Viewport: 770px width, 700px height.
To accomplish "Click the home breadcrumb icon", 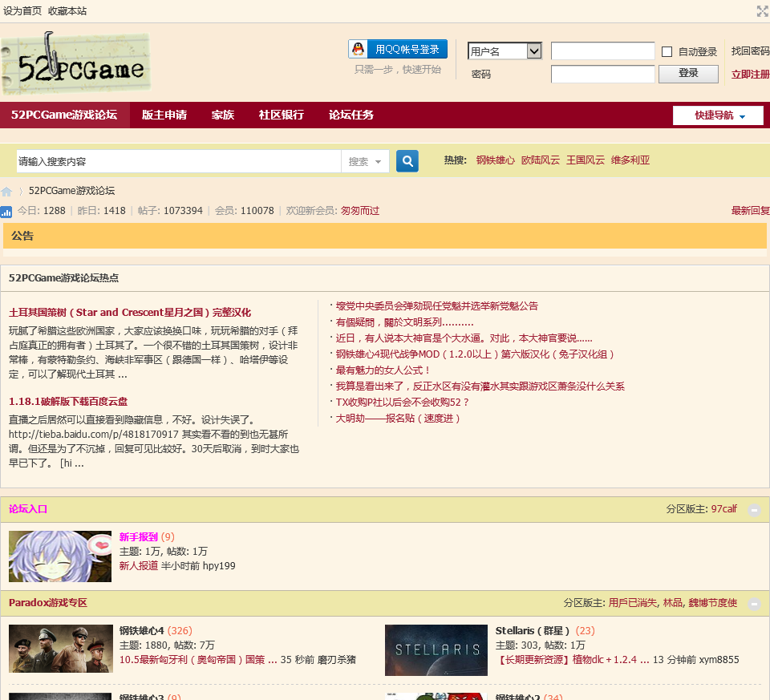I will pyautogui.click(x=6, y=192).
